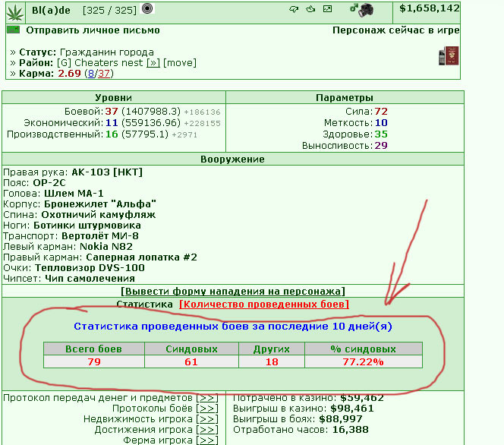Open >> next to Достижения игрока
The image size is (504, 445).
207,430
